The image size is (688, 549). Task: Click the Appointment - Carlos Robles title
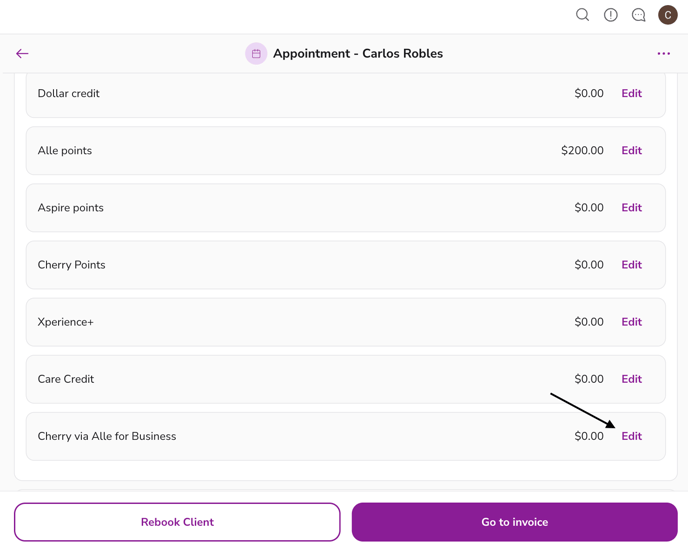coord(357,54)
